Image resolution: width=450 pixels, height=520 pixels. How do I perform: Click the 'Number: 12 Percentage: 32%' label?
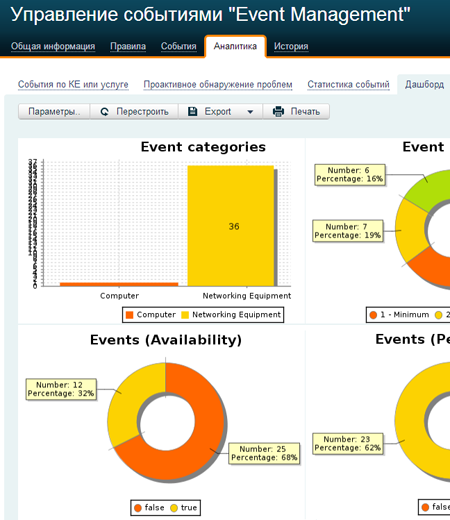point(61,389)
